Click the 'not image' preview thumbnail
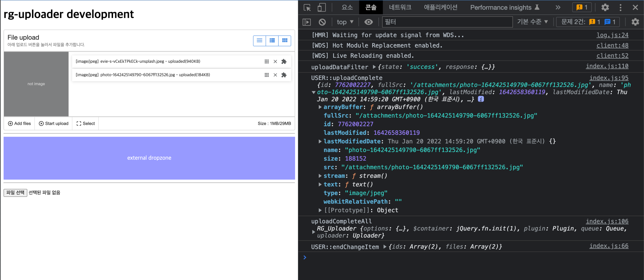The width and height of the screenshot is (644, 280). pos(36,84)
